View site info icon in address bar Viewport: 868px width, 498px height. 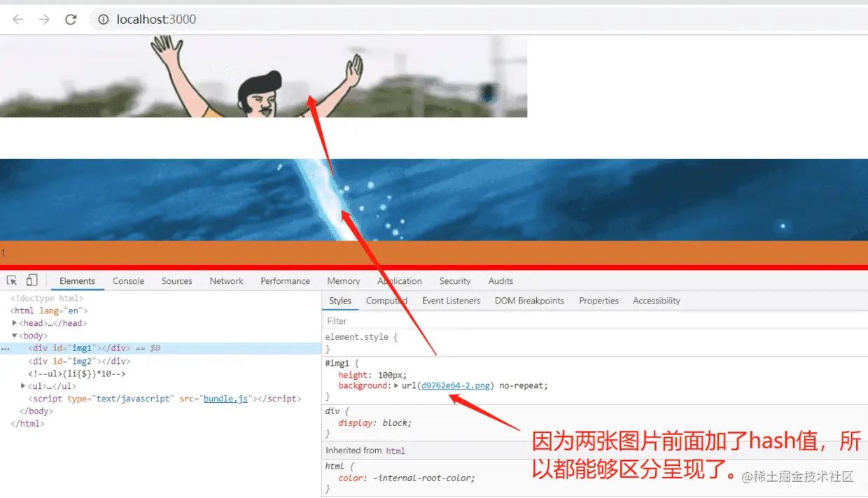(x=103, y=20)
